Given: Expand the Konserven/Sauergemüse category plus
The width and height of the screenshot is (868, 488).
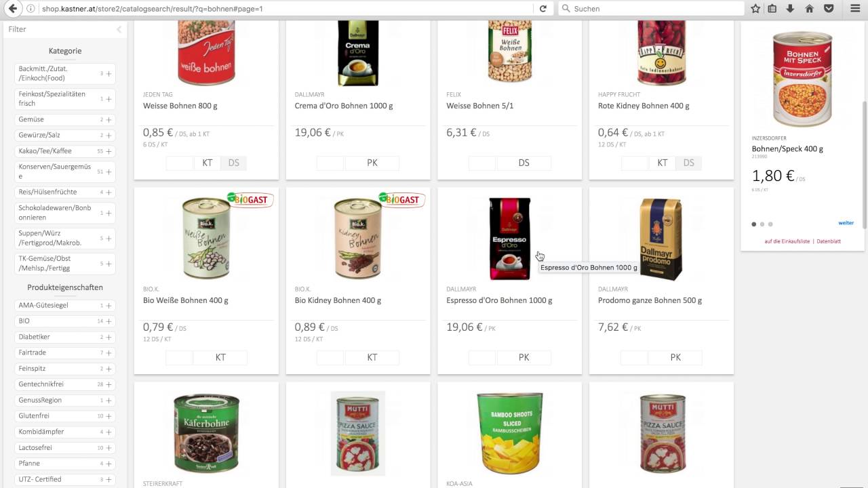Looking at the screenshot, I should tap(108, 171).
